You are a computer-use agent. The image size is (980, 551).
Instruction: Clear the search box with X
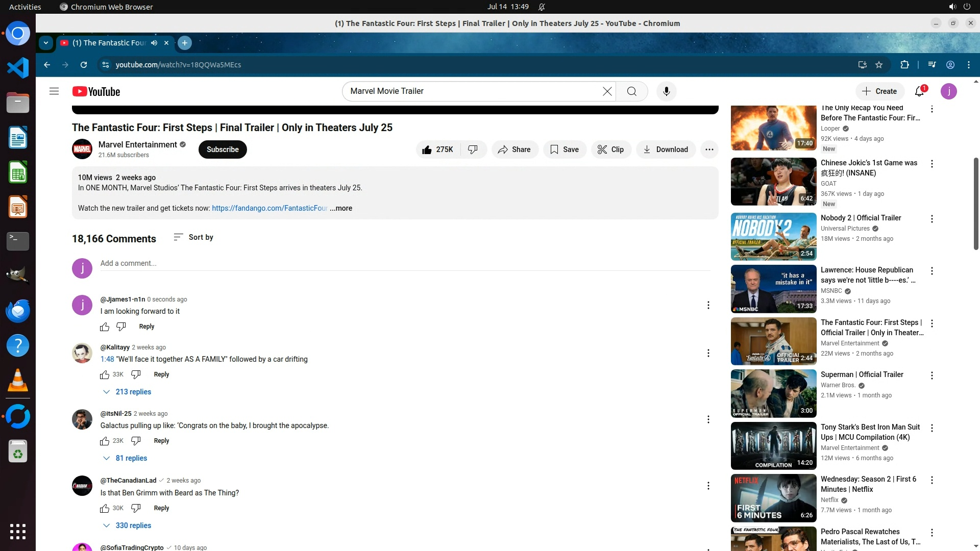point(607,91)
